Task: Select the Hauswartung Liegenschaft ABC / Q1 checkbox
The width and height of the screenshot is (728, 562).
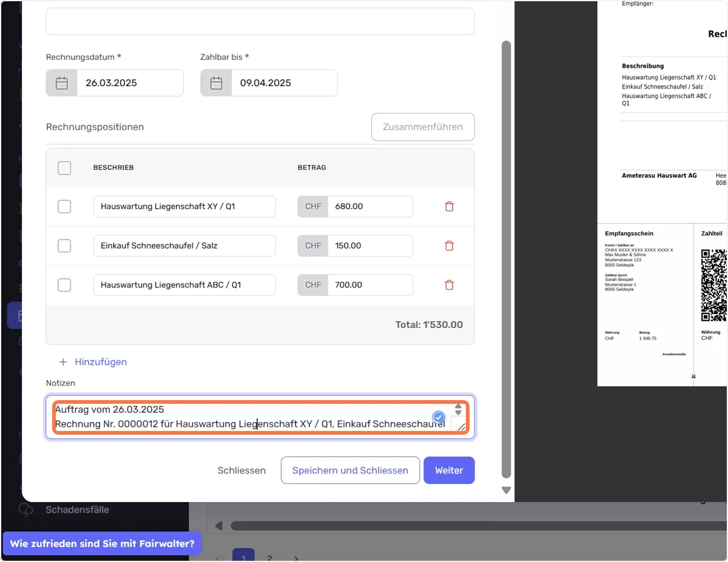Action: 64,285
